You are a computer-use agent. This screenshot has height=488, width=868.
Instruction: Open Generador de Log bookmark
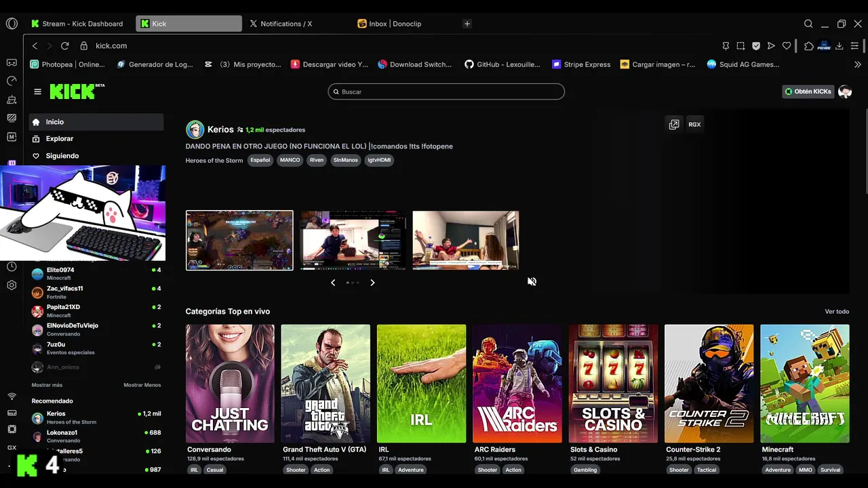point(155,64)
